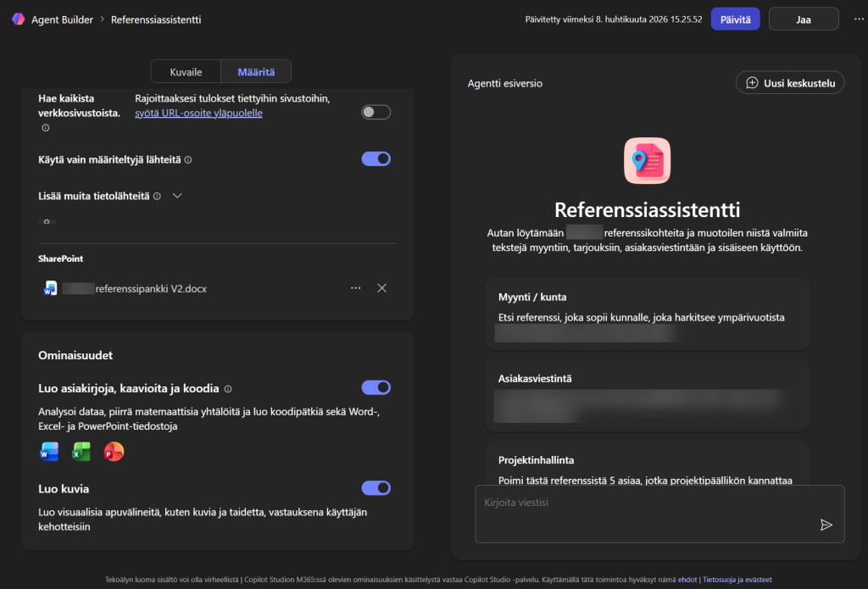Disable Luo asiakirjoja, kaavioita ja koodia
The width and height of the screenshot is (868, 589).
(x=376, y=387)
